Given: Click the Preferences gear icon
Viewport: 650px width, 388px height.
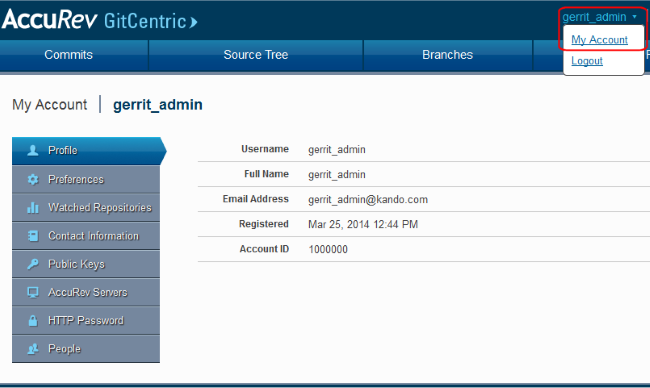Looking at the screenshot, I should click(x=33, y=179).
